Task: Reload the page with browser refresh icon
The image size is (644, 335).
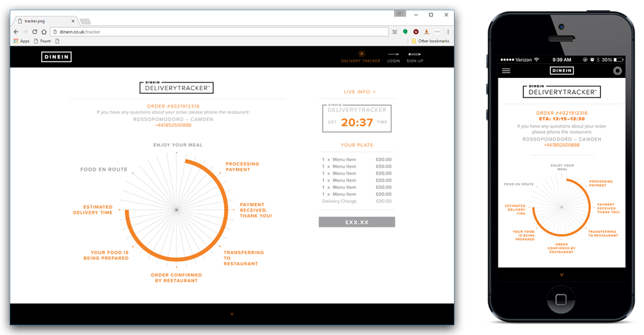Action: click(x=34, y=32)
